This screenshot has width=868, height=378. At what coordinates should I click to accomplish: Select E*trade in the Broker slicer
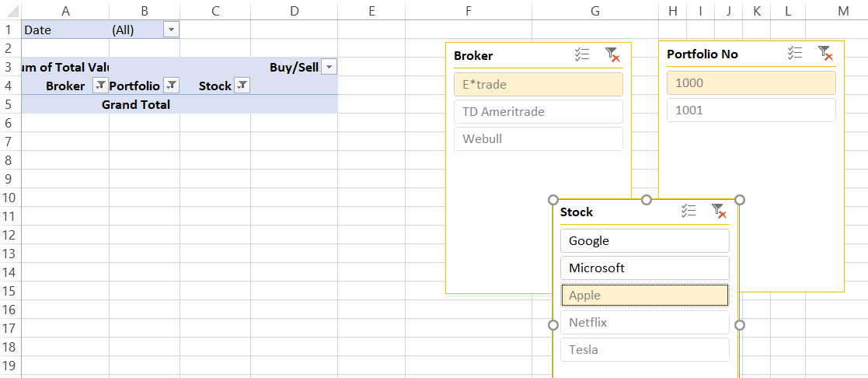tap(538, 84)
